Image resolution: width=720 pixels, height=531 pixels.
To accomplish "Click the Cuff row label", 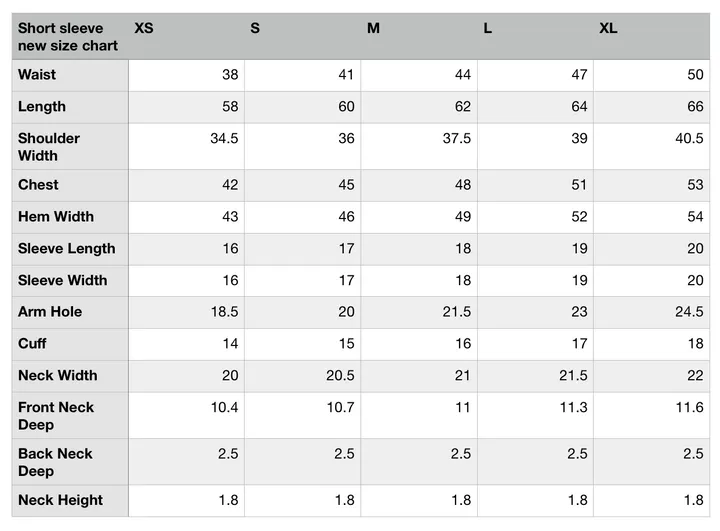I will 32,344.
